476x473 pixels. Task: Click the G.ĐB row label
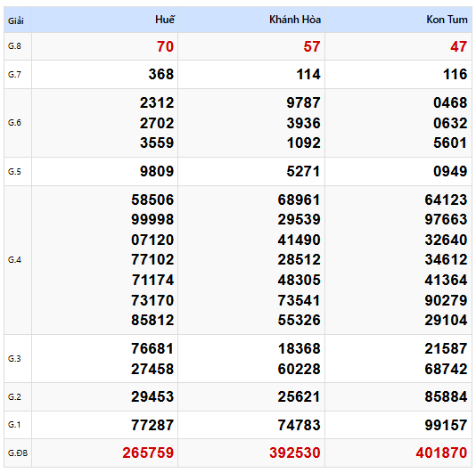[18, 453]
